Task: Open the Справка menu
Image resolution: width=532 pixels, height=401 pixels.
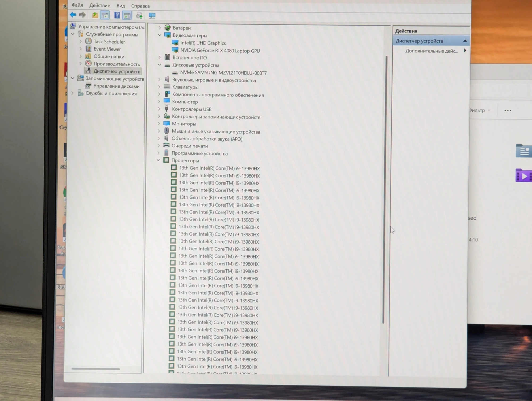Action: click(x=140, y=6)
